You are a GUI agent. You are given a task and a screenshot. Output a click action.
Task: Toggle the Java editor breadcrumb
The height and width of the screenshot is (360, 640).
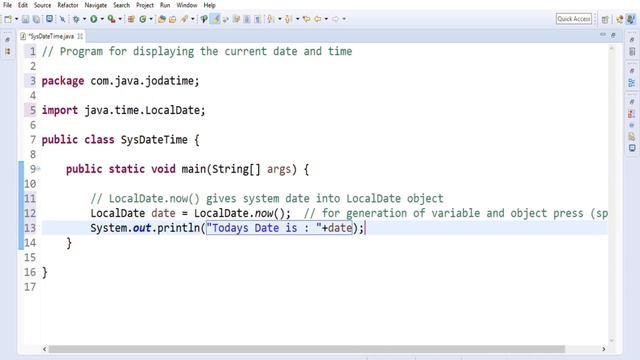pyautogui.click(x=204, y=19)
